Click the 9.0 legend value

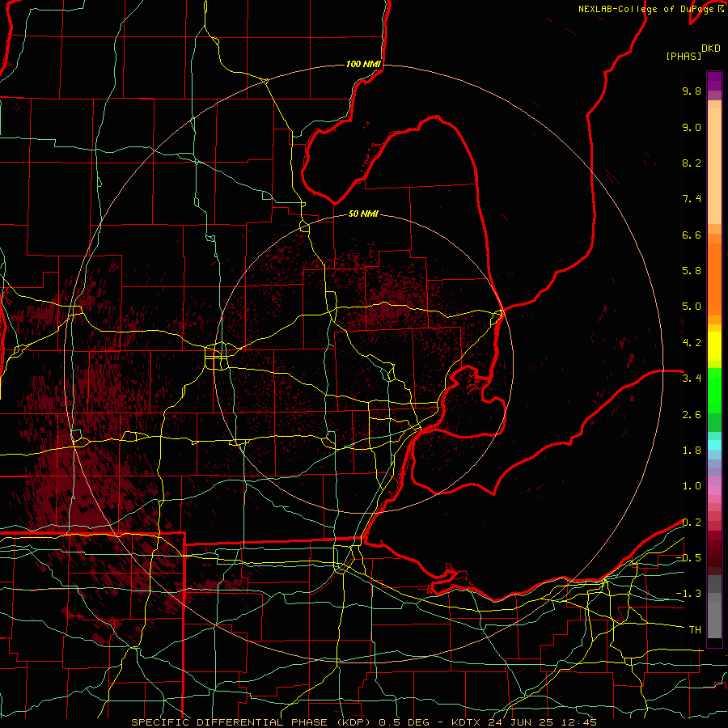pyautogui.click(x=692, y=127)
